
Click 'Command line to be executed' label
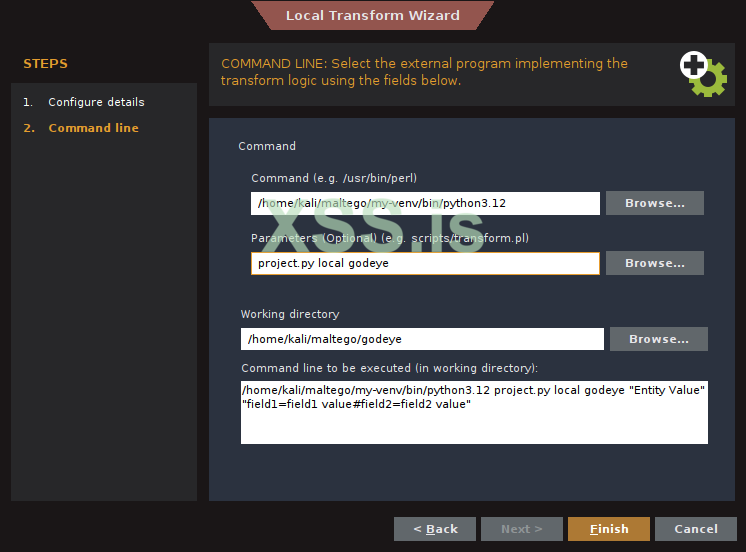point(389,368)
